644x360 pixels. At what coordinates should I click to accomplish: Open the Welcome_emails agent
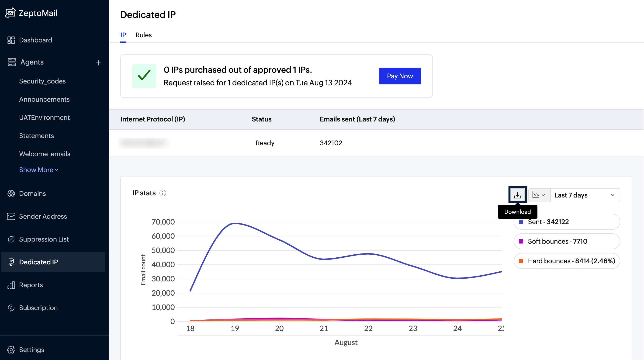(45, 154)
